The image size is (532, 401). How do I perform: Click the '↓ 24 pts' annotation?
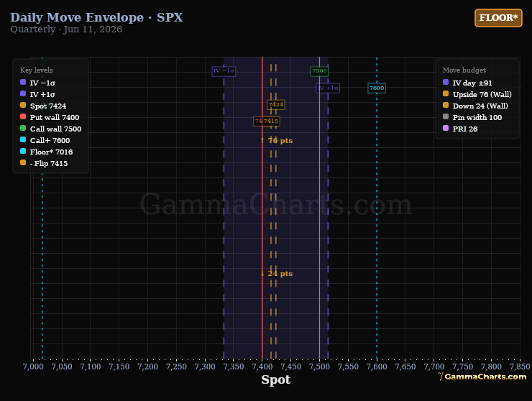(276, 273)
